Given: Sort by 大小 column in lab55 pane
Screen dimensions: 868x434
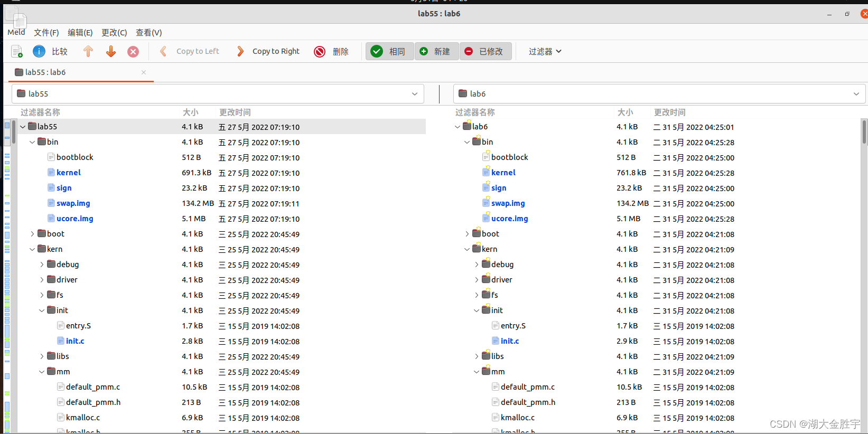Looking at the screenshot, I should tap(190, 112).
